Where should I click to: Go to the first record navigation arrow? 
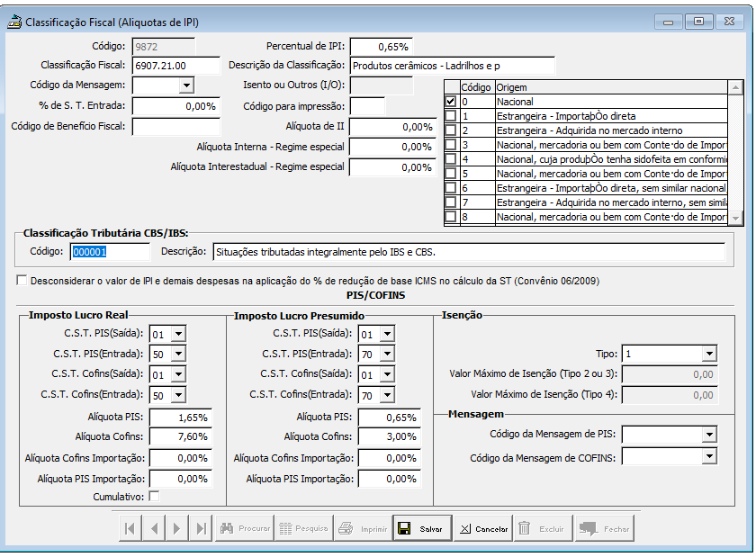pyautogui.click(x=130, y=528)
